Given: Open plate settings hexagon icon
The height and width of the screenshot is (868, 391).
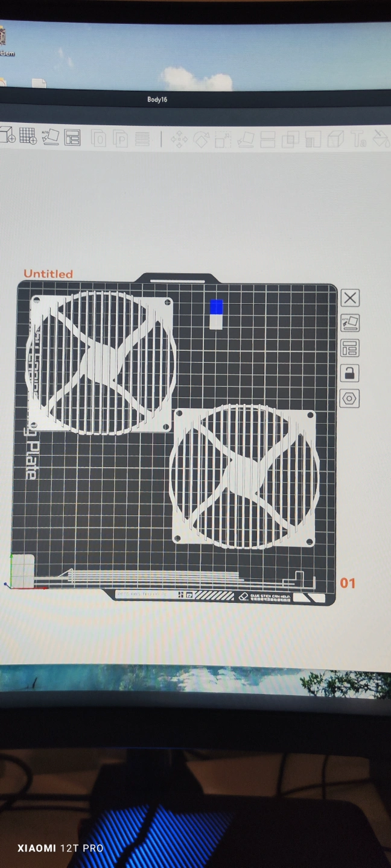Looking at the screenshot, I should (x=349, y=398).
